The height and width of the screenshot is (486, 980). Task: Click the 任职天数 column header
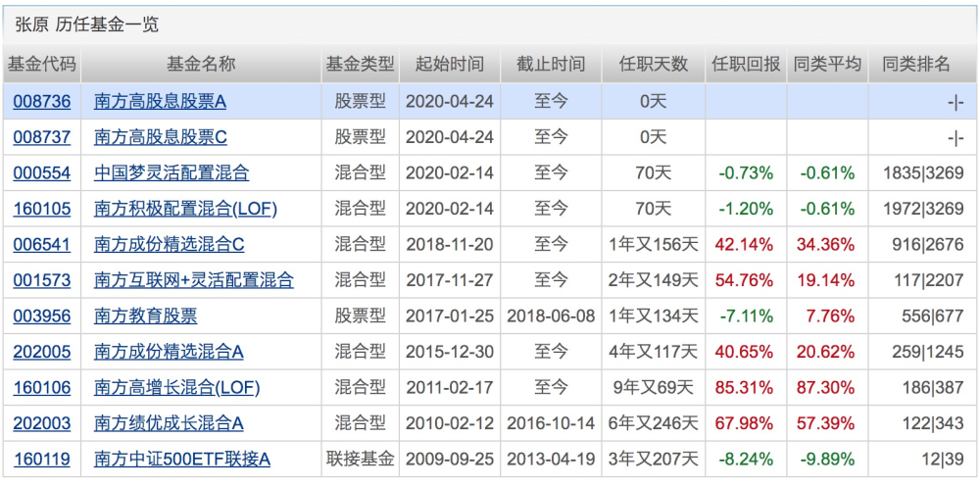pyautogui.click(x=654, y=64)
